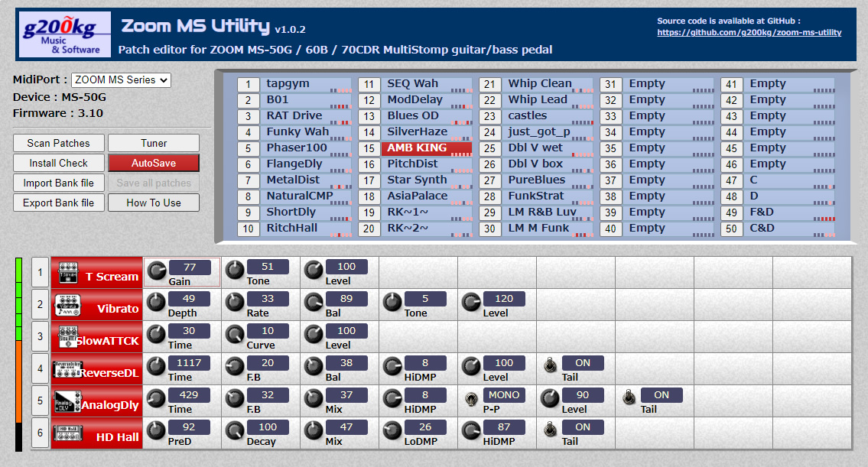868x467 pixels.
Task: Click Import Bank file
Action: pos(59,183)
